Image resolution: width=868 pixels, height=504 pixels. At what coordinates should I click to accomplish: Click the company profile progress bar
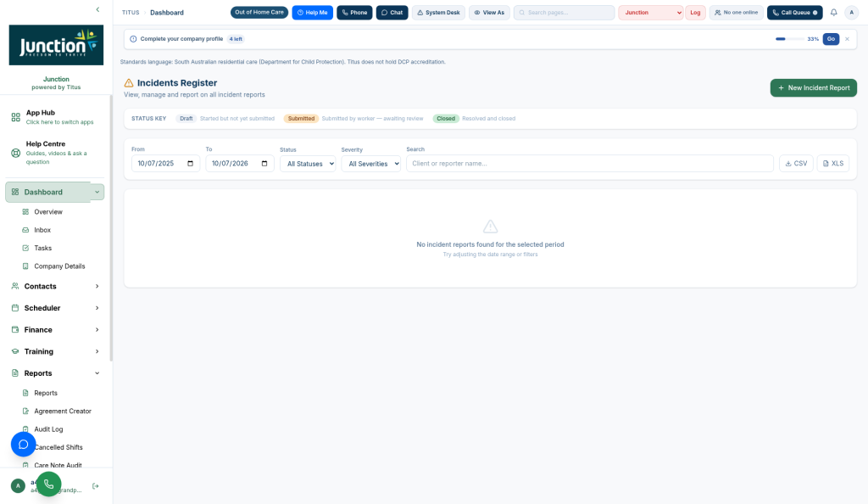pos(789,39)
